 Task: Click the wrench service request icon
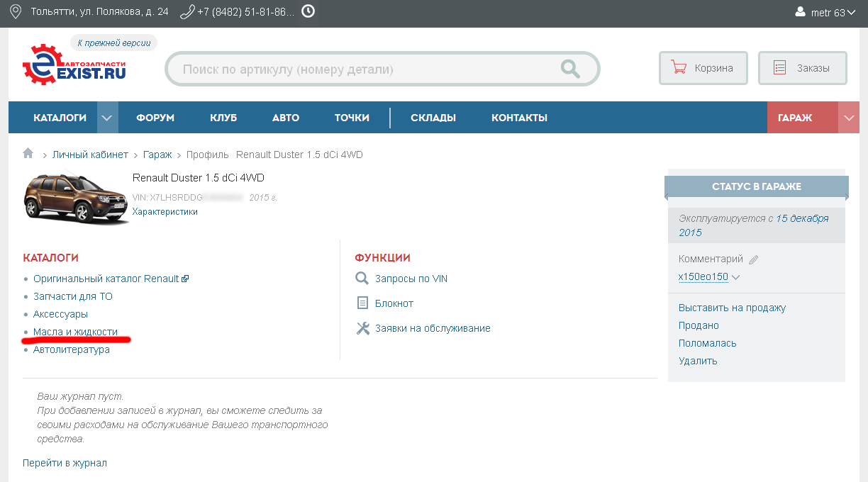click(362, 328)
